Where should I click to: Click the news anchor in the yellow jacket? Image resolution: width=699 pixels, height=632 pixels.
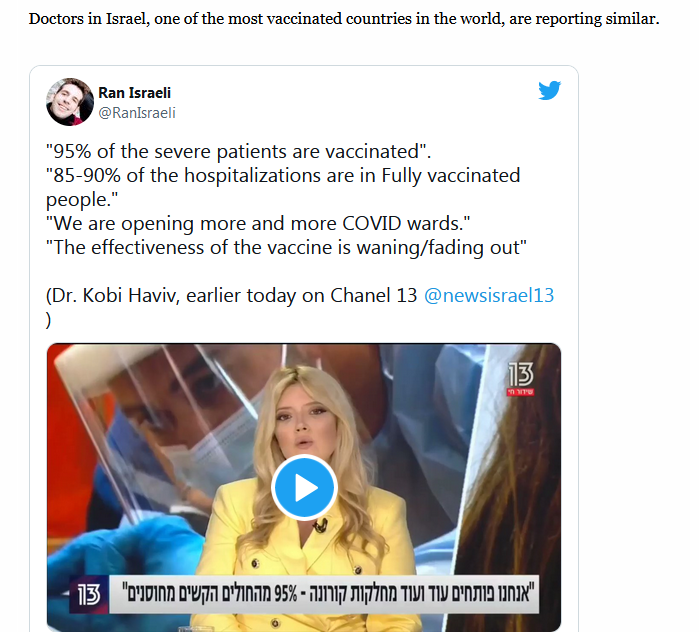click(308, 490)
